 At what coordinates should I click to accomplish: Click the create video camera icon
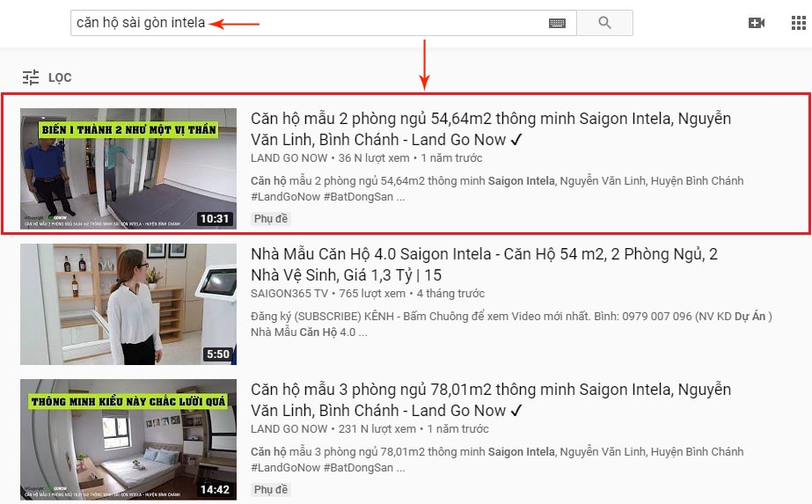757,23
